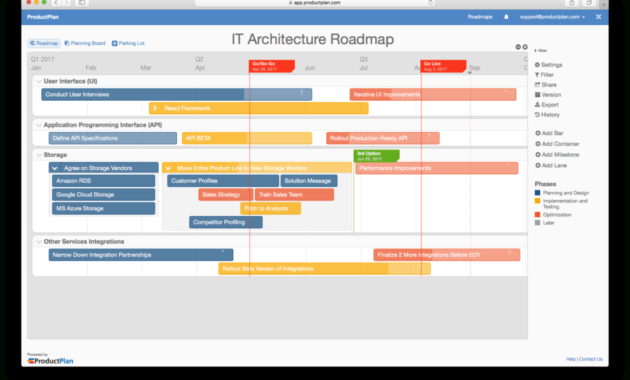
Task: Open the notifications bell icon
Action: tap(506, 17)
